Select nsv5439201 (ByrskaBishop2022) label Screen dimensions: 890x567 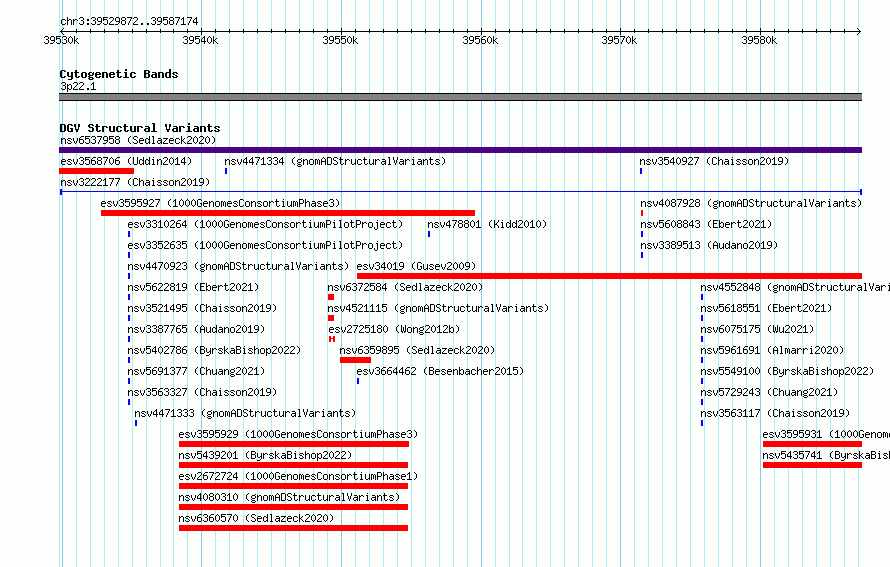point(265,455)
